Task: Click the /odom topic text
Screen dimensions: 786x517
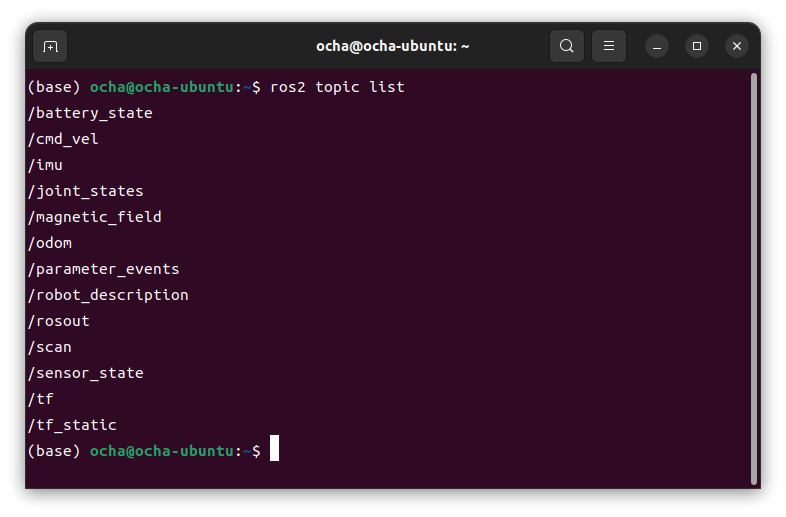Action: click(x=50, y=243)
